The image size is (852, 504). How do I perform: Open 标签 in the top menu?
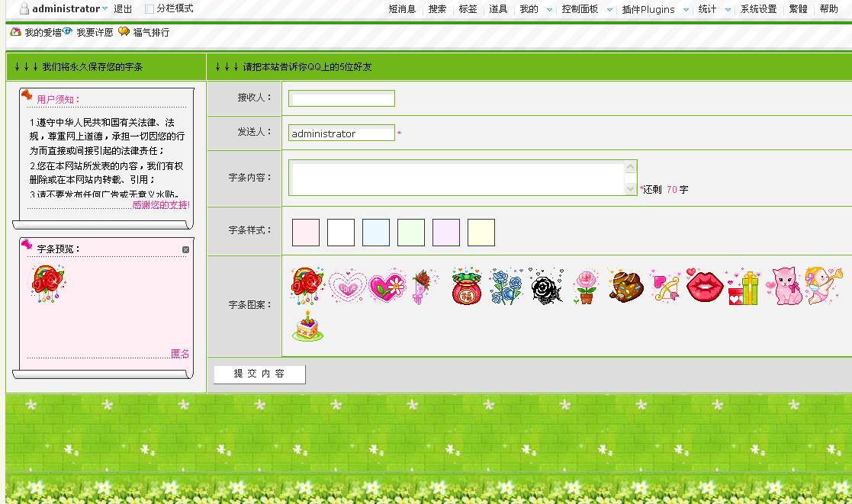[x=468, y=9]
